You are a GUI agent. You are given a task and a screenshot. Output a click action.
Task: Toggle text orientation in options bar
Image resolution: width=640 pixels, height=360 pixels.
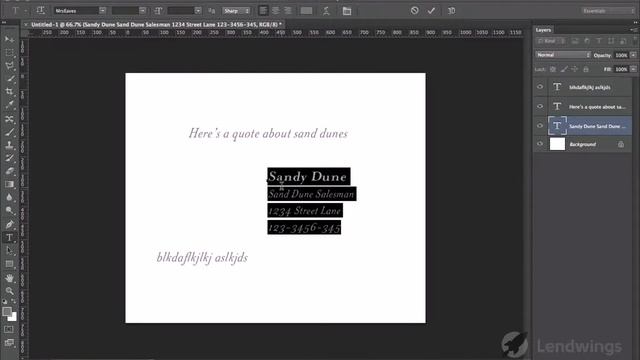click(x=40, y=11)
